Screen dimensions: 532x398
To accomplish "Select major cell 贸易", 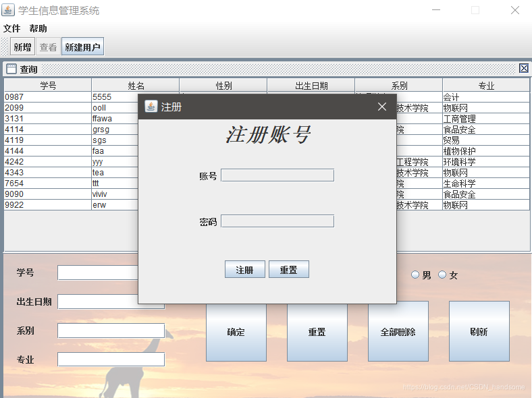I will [486, 140].
